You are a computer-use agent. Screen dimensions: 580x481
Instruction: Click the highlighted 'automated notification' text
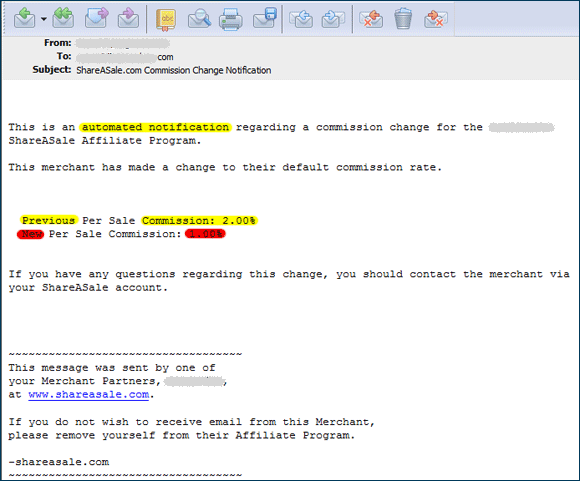[155, 127]
